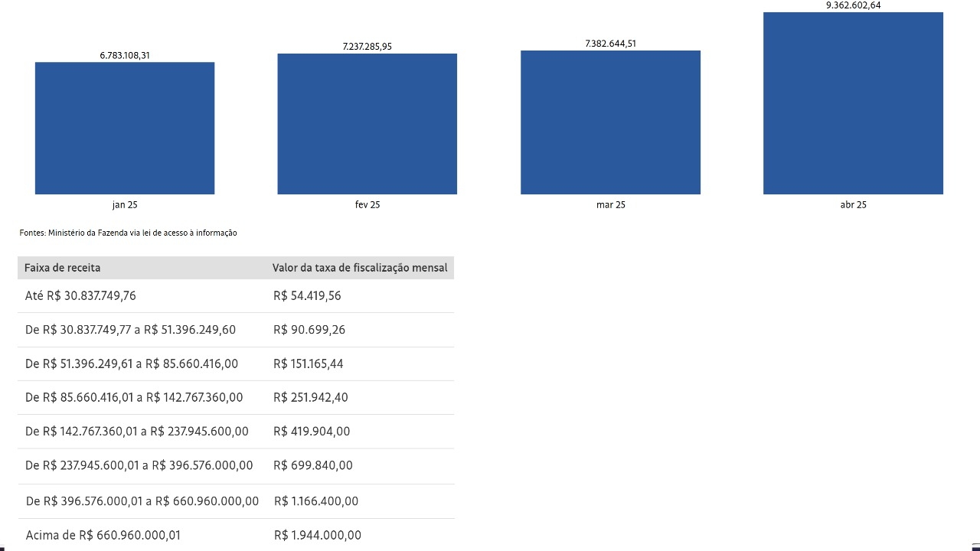
Task: Select the "Até R$ 30.837.749,76" cell
Action: point(80,296)
